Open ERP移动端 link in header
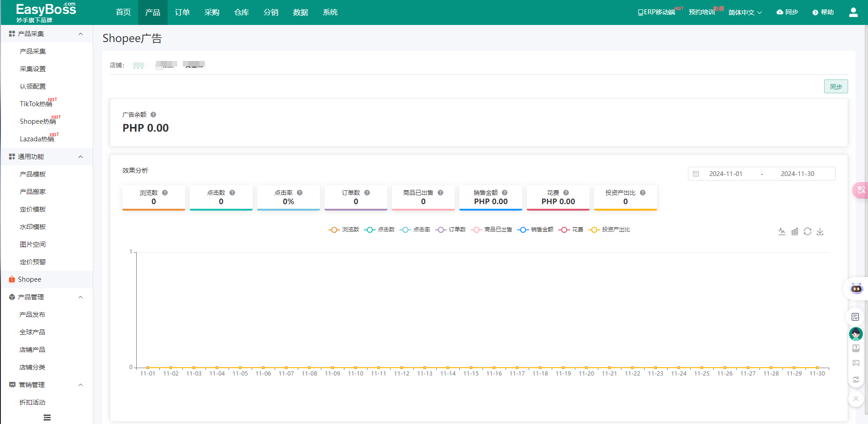The height and width of the screenshot is (424, 868). (x=657, y=12)
